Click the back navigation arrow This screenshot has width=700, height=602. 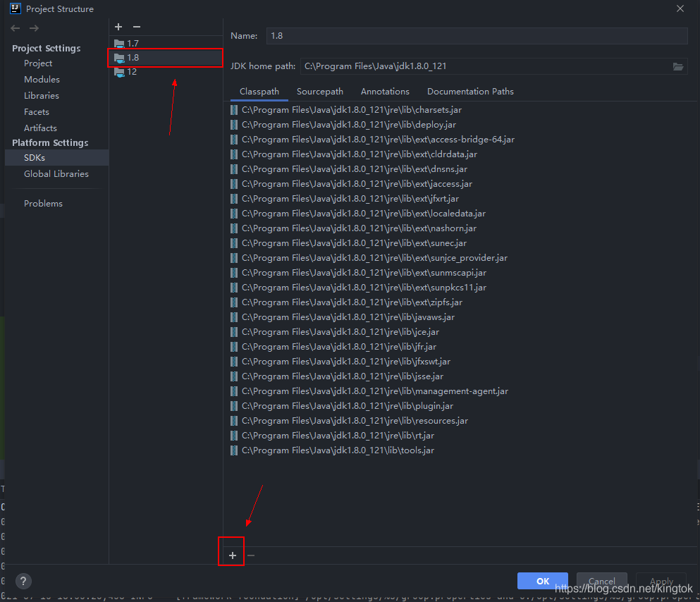point(16,28)
